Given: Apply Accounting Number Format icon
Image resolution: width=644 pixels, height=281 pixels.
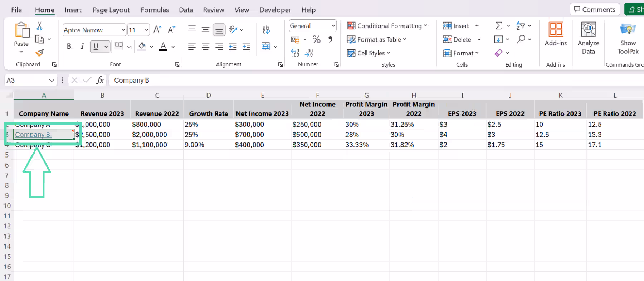Looking at the screenshot, I should tap(295, 39).
